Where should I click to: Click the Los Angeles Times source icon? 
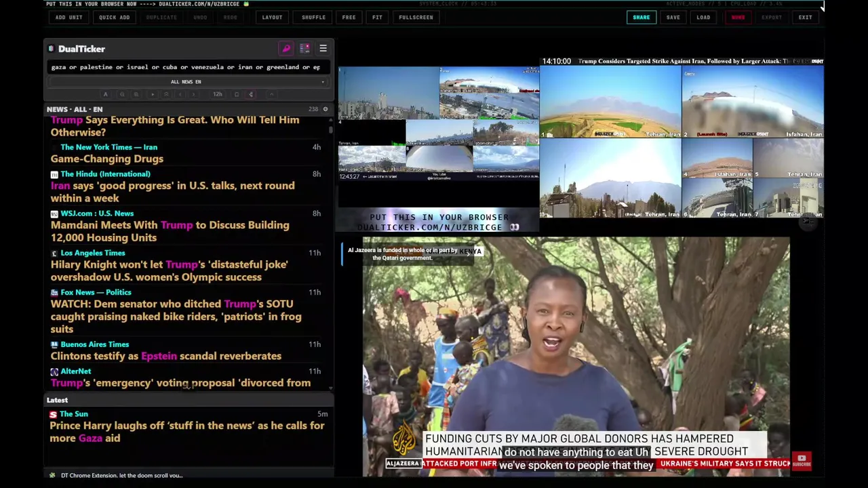[x=54, y=253]
